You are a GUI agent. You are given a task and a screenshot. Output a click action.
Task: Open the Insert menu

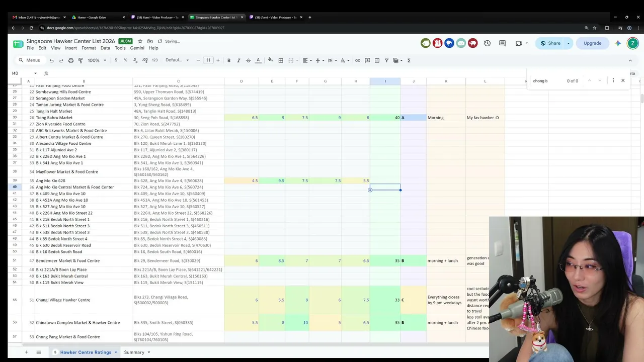coord(71,48)
